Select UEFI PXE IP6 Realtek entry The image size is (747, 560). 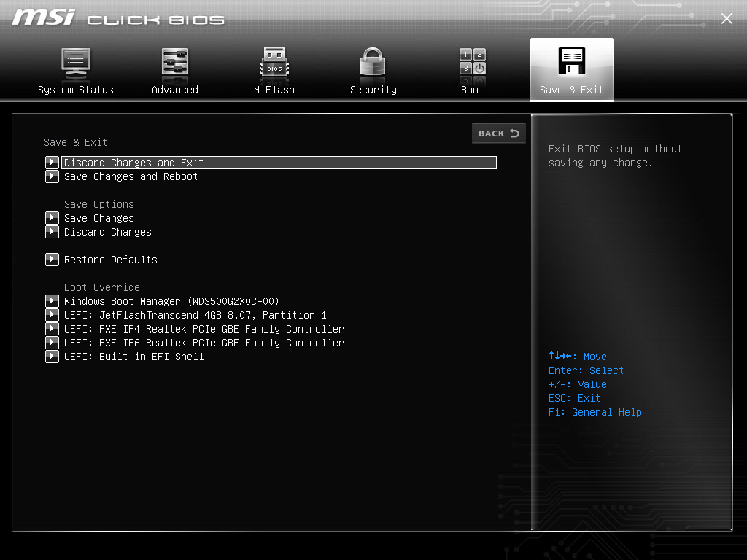[204, 343]
